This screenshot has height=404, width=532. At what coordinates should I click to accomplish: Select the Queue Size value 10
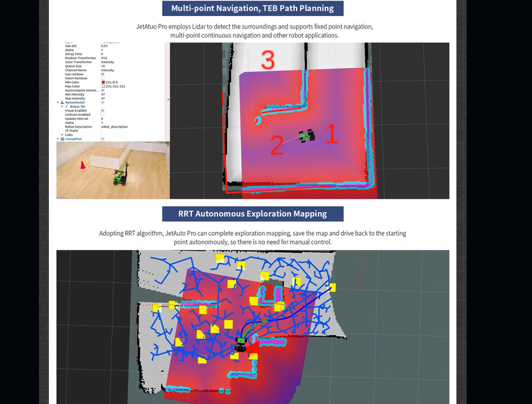pos(103,66)
